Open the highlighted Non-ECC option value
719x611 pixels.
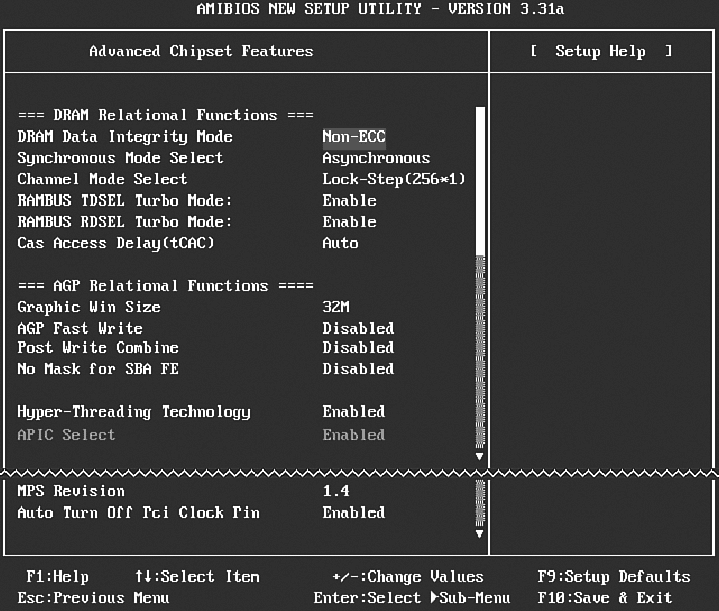pos(353,137)
